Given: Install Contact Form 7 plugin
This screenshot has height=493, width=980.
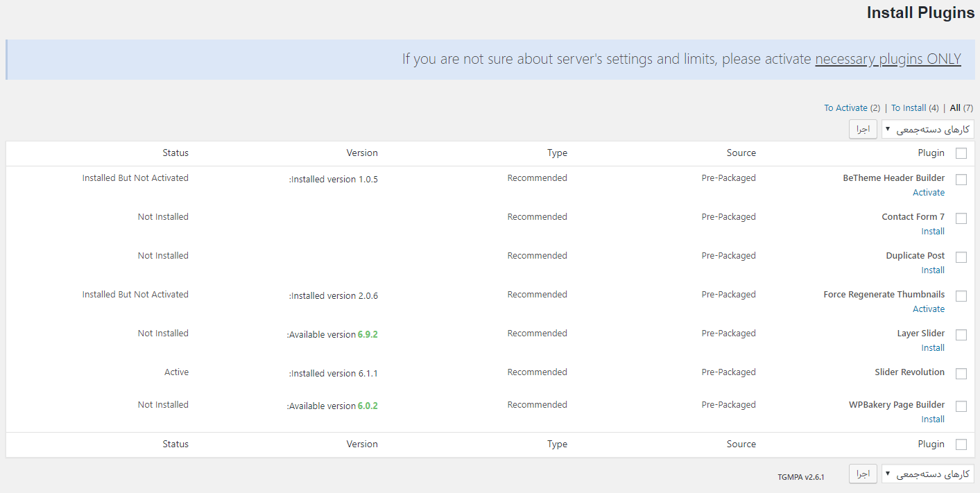Looking at the screenshot, I should (x=933, y=232).
